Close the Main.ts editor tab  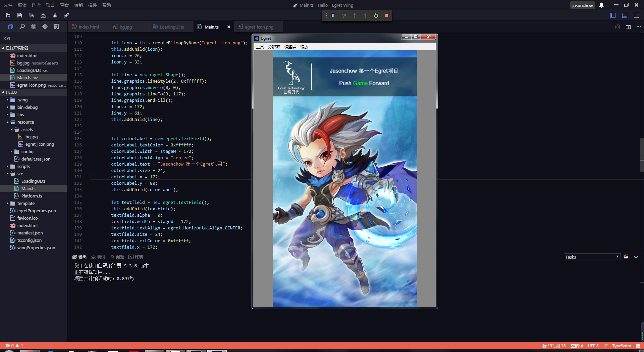coord(229,27)
